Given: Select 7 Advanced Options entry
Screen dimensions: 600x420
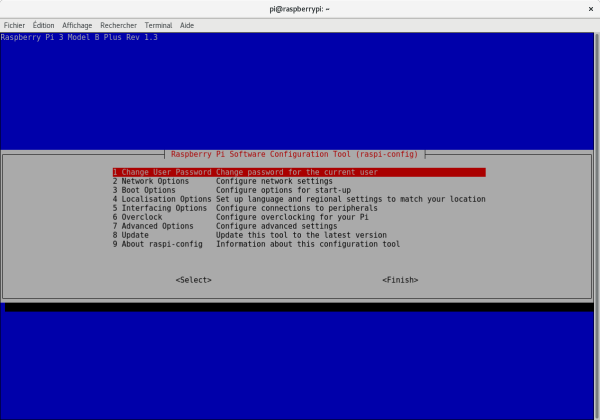Looking at the screenshot, I should pos(299,226).
